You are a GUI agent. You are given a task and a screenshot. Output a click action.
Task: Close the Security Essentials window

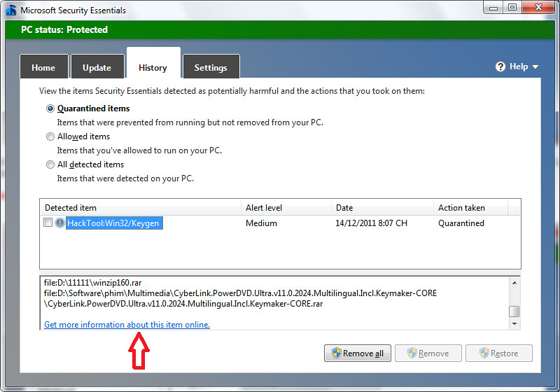click(538, 8)
